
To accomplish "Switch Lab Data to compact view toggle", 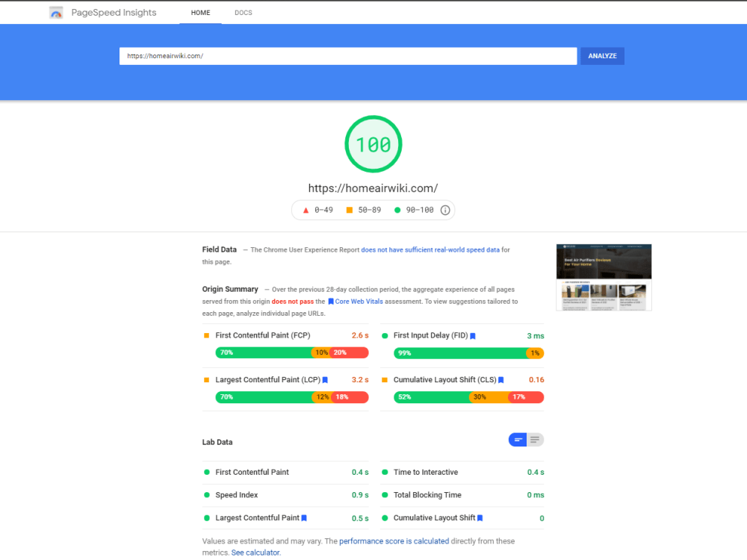I will click(x=518, y=440).
